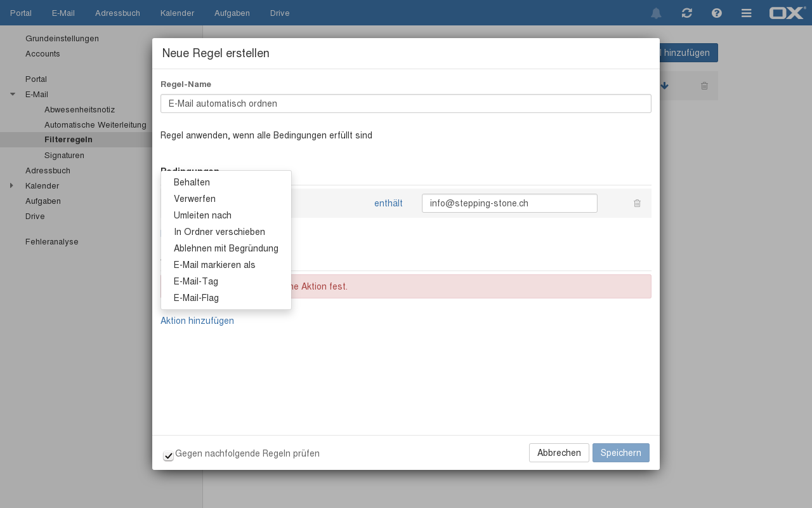Click the refresh icon in top bar
The image size is (812, 508).
point(686,13)
